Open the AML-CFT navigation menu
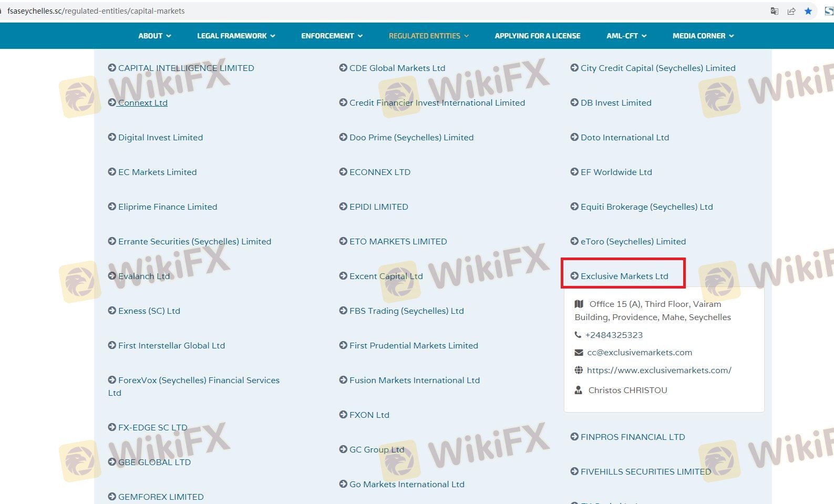Screen dimensions: 834x504 coord(626,36)
